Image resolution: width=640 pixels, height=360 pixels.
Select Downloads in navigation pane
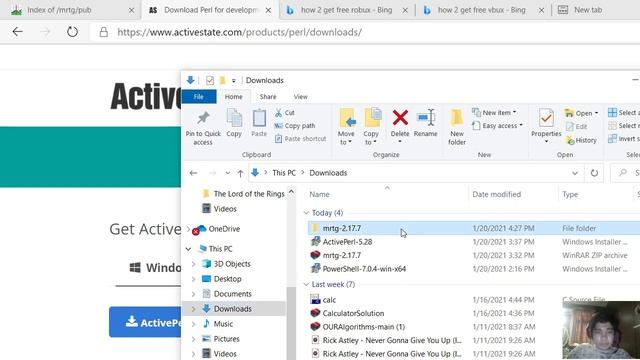pos(234,309)
